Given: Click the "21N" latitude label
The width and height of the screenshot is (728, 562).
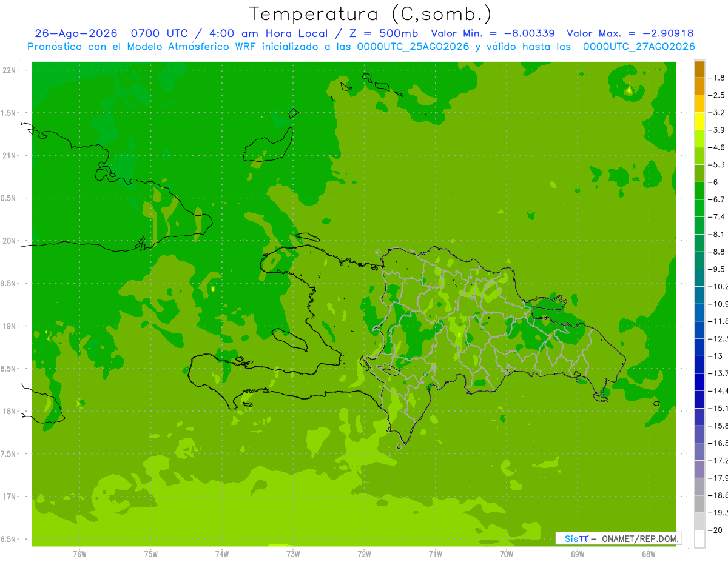Looking at the screenshot, I should click(9, 156).
